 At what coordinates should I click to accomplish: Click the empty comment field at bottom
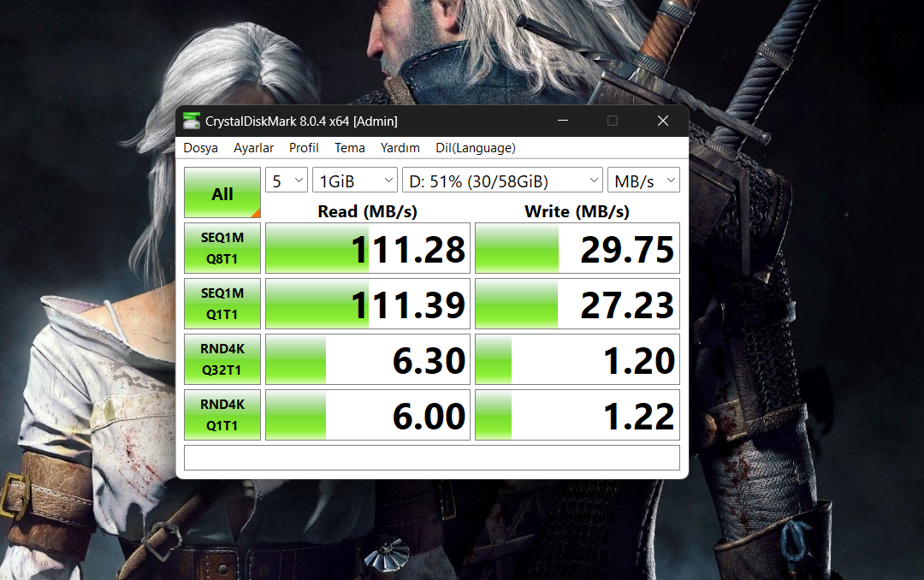(x=432, y=458)
